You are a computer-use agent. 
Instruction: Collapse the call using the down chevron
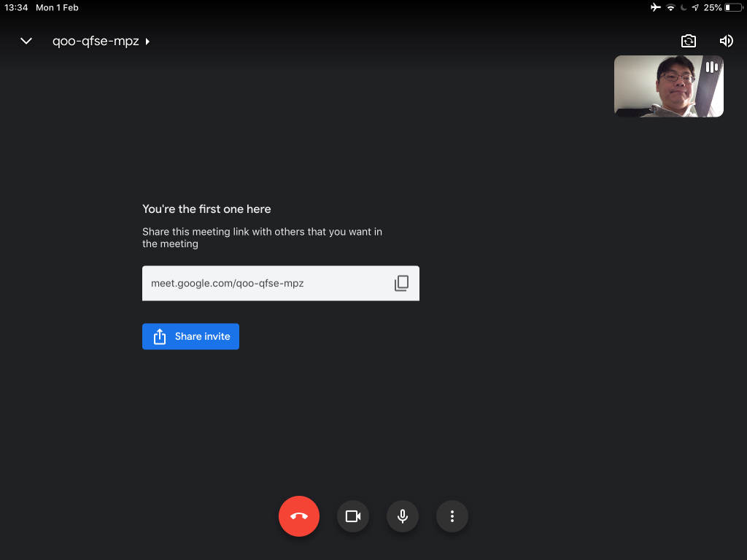[x=26, y=42]
